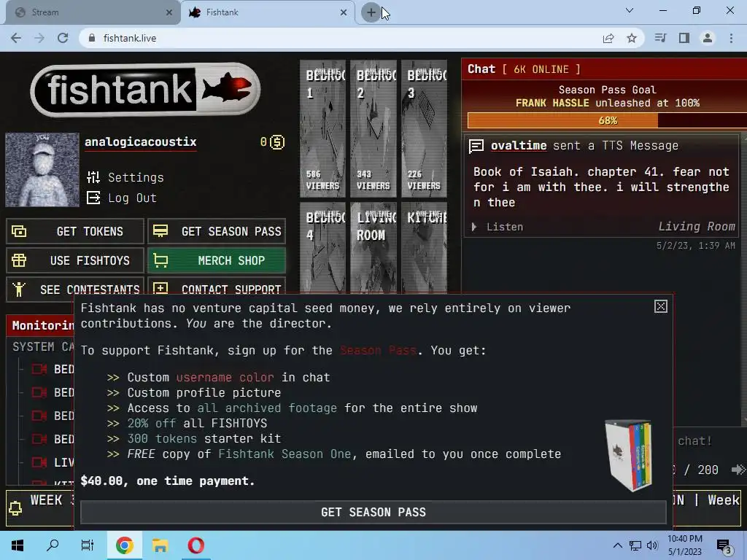Open Opera browser from the taskbar
The width and height of the screenshot is (747, 560).
196,545
